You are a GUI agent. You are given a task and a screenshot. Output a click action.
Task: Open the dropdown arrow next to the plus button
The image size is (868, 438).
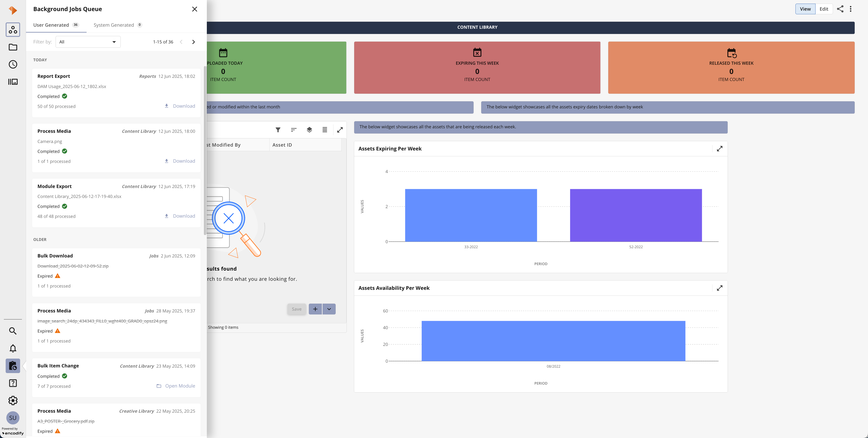(329, 309)
